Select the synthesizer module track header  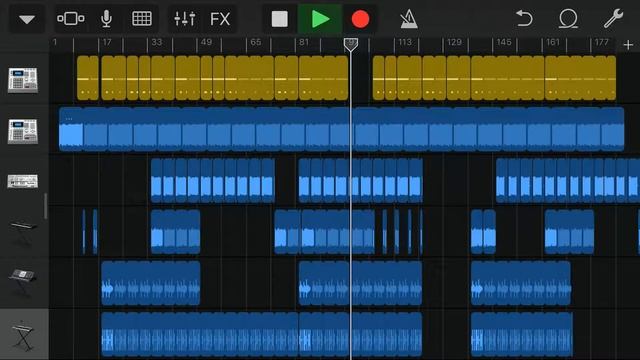(x=23, y=181)
